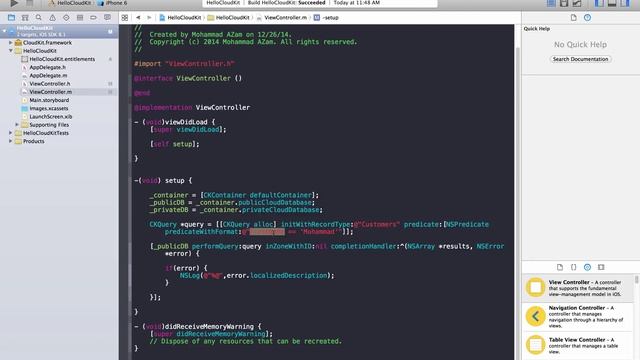
Task: Open LaunchScreen.xib file
Action: pyautogui.click(x=51, y=116)
